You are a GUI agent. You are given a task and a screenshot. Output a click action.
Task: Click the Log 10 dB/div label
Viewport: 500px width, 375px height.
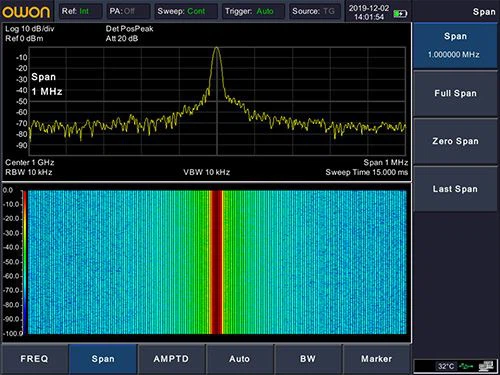[x=29, y=29]
